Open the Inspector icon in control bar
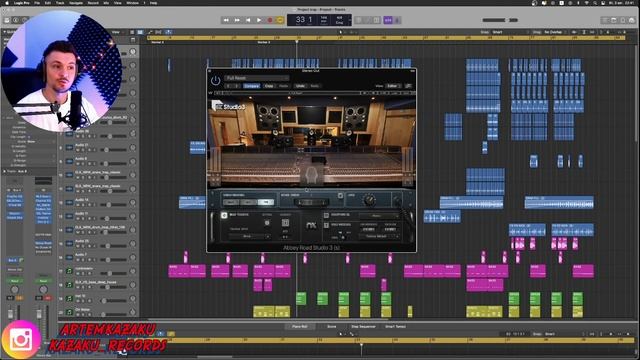 (16, 20)
